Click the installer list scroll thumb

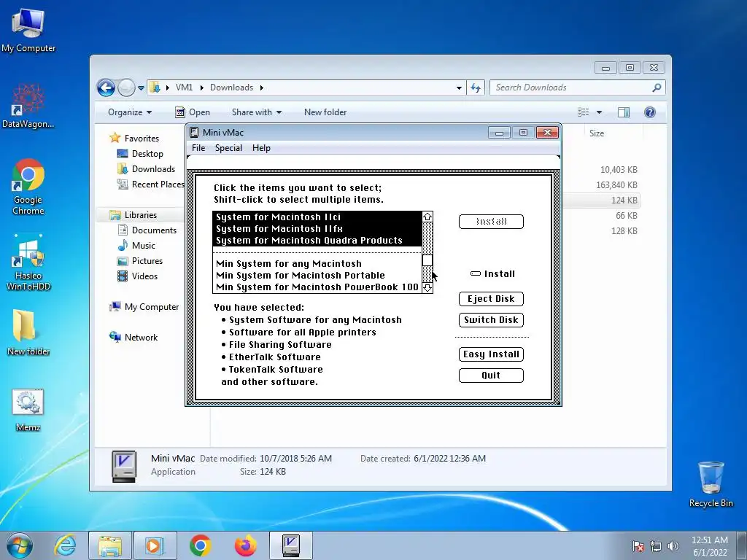pyautogui.click(x=427, y=260)
